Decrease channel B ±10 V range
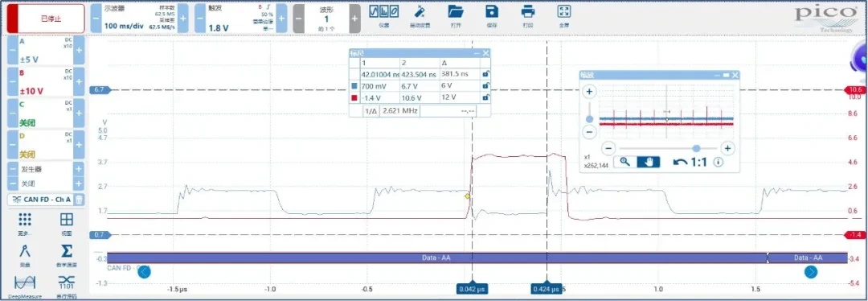The image size is (868, 301). pos(12,81)
